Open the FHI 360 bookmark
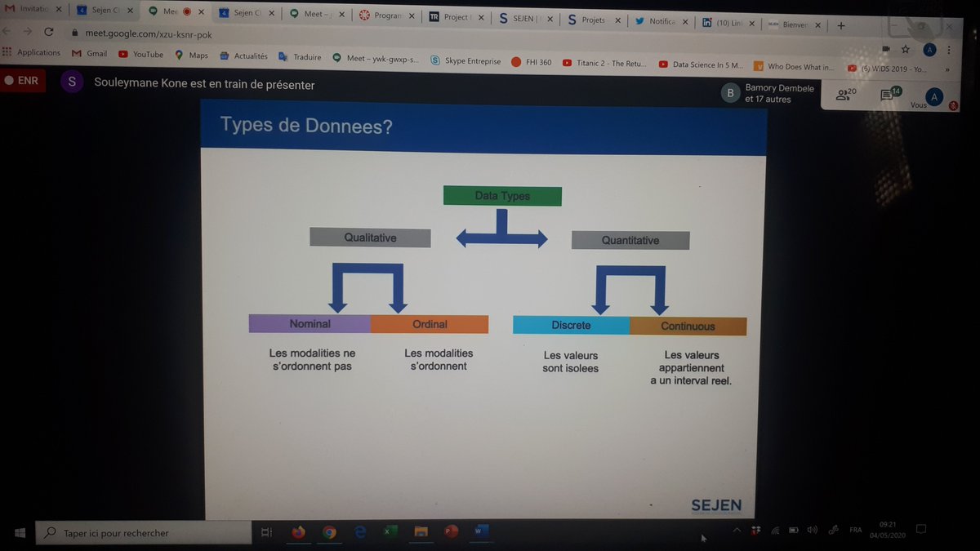This screenshot has width=980, height=551. [x=532, y=62]
